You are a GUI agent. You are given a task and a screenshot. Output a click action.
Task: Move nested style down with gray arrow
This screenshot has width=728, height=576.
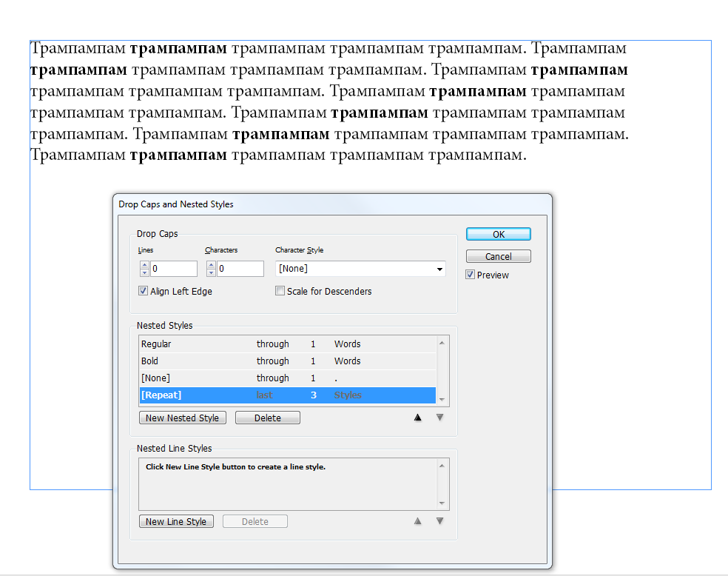pos(439,418)
